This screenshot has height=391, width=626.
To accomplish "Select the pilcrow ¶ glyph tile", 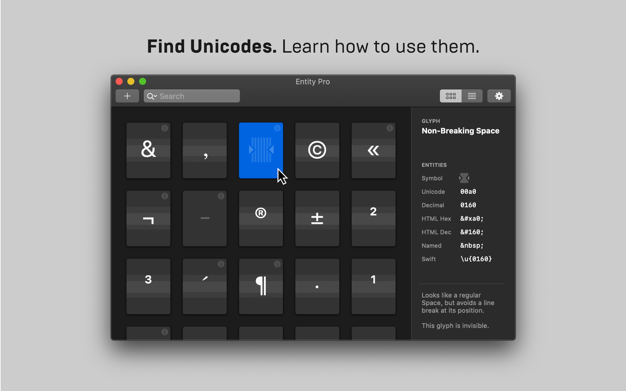I will point(261,286).
